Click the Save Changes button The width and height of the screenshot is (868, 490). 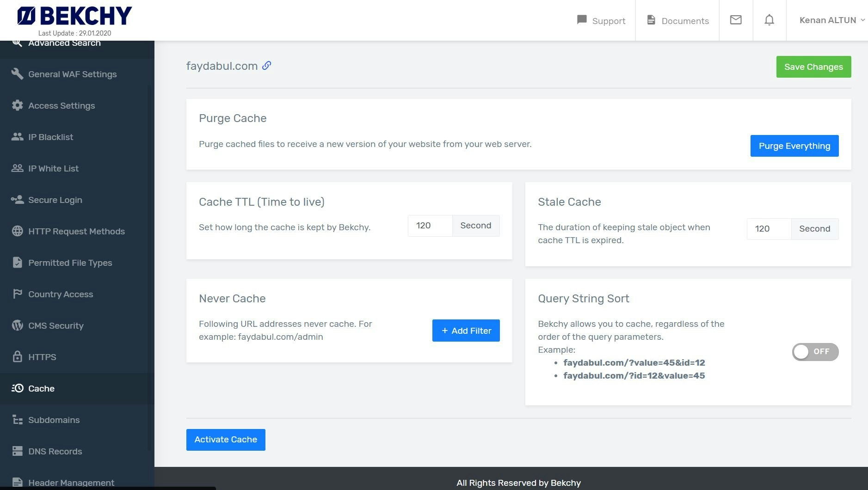[813, 67]
